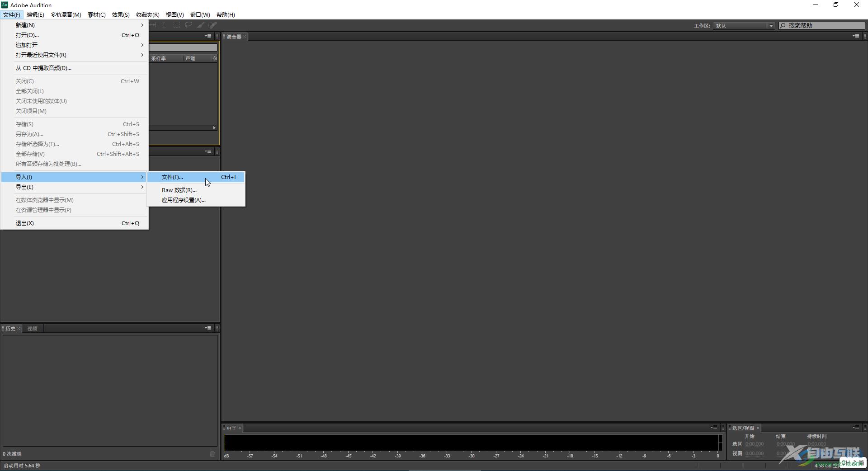Open the 选区/视图 panel options menu icon
The image size is (868, 471).
[856, 428]
